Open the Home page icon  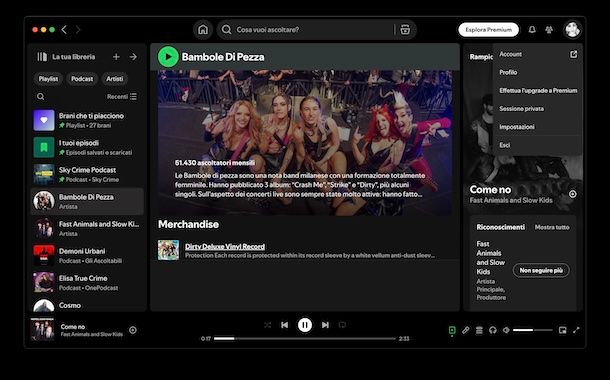[x=203, y=30]
